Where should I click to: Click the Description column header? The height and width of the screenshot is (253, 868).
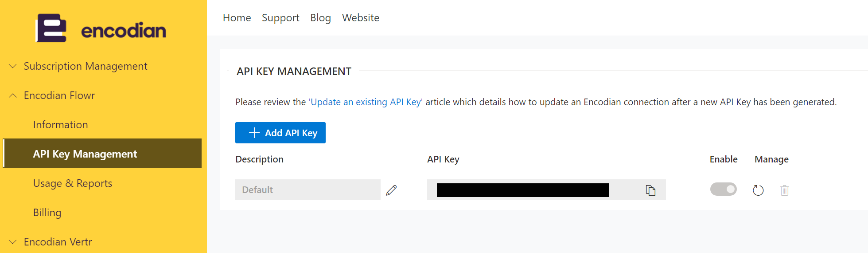tap(259, 159)
